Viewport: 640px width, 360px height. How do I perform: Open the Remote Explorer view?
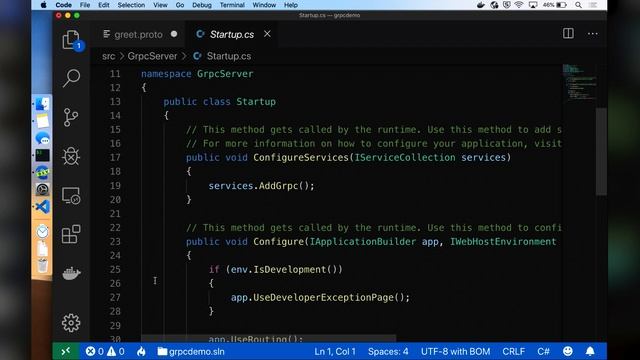(71, 196)
